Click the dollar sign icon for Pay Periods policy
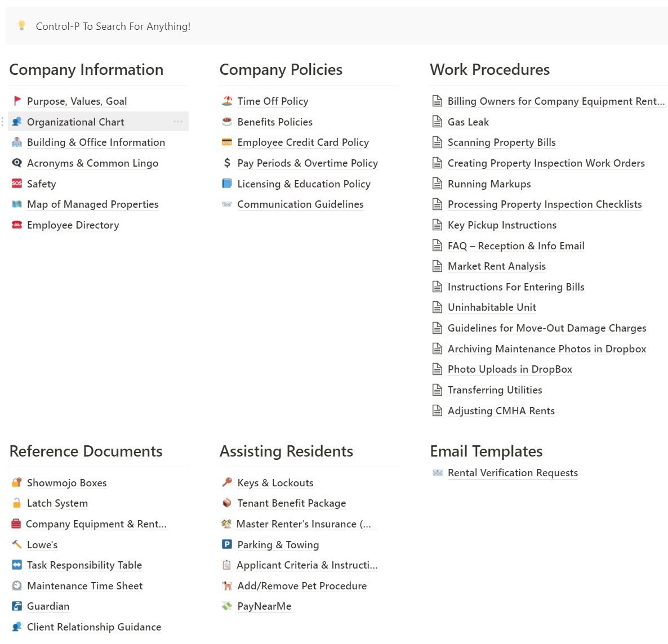Screen dimensions: 668x644 pos(227,163)
